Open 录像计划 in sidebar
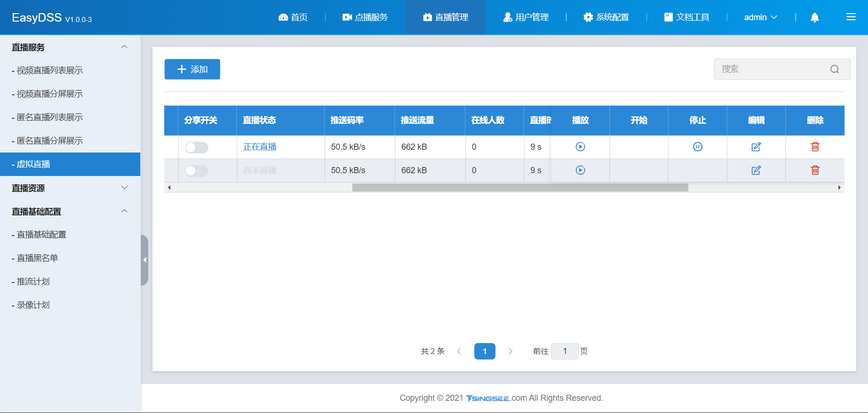868x413 pixels. [x=70, y=305]
